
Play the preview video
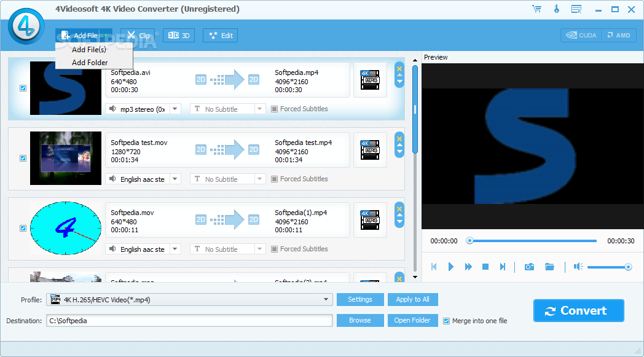pos(450,267)
